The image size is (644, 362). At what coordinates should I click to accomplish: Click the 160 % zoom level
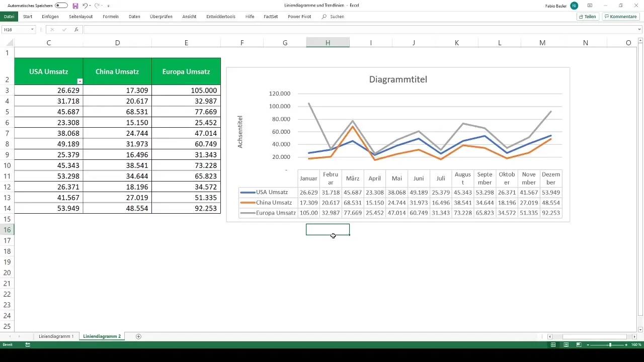(x=636, y=345)
